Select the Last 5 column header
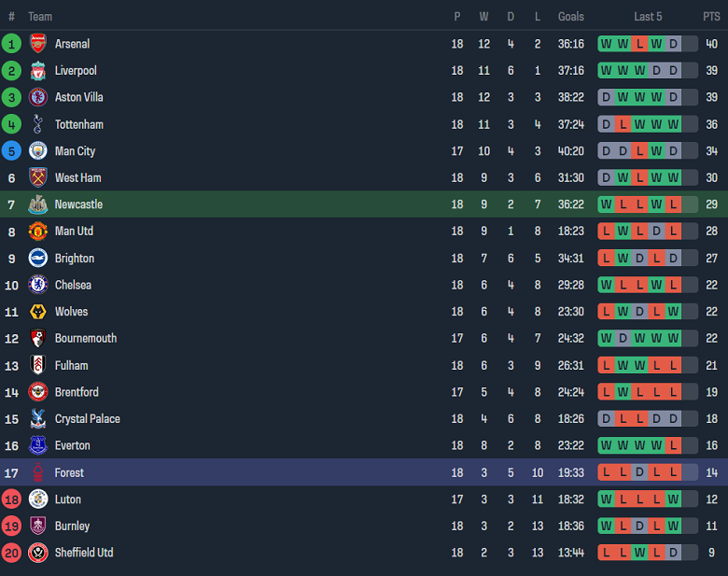728x576 pixels. click(x=648, y=17)
